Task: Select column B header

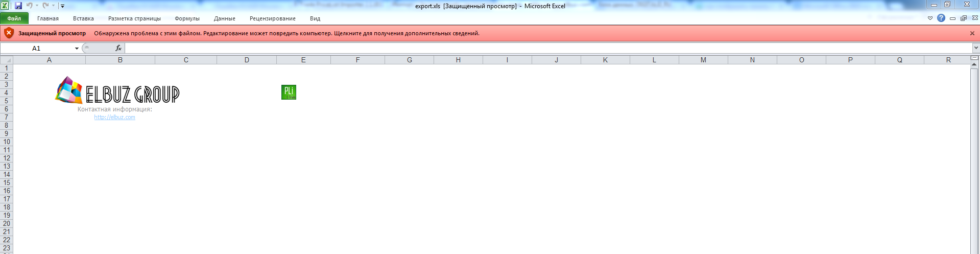Action: 120,60
